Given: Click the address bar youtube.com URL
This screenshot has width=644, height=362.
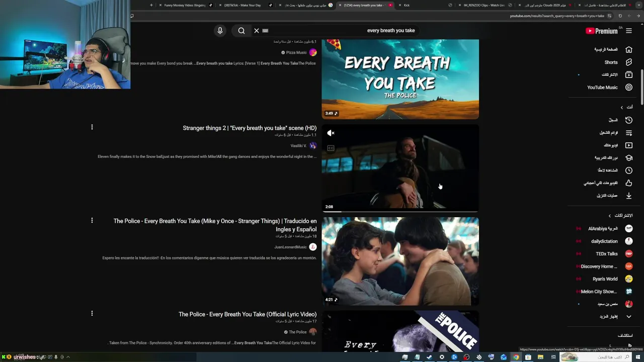Looking at the screenshot, I should tap(556, 16).
